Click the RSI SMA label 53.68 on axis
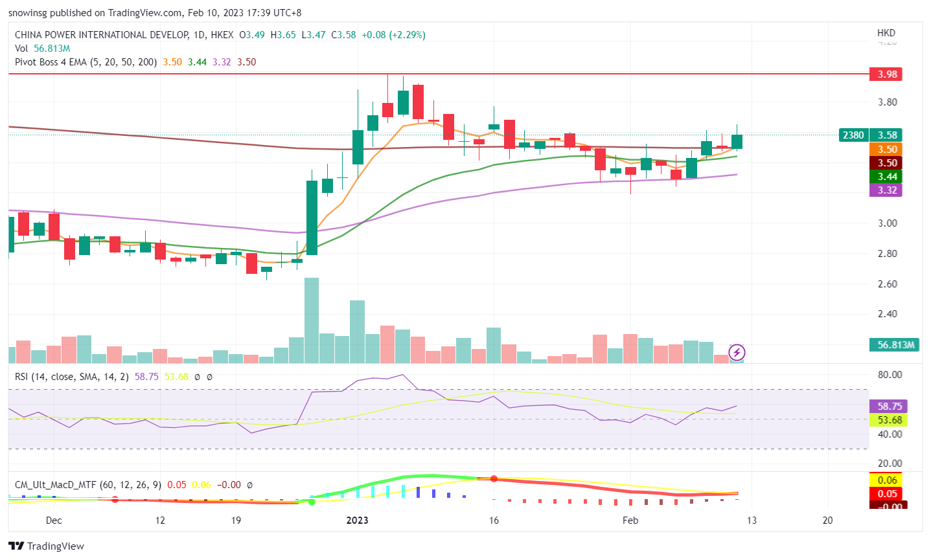 pyautogui.click(x=888, y=420)
